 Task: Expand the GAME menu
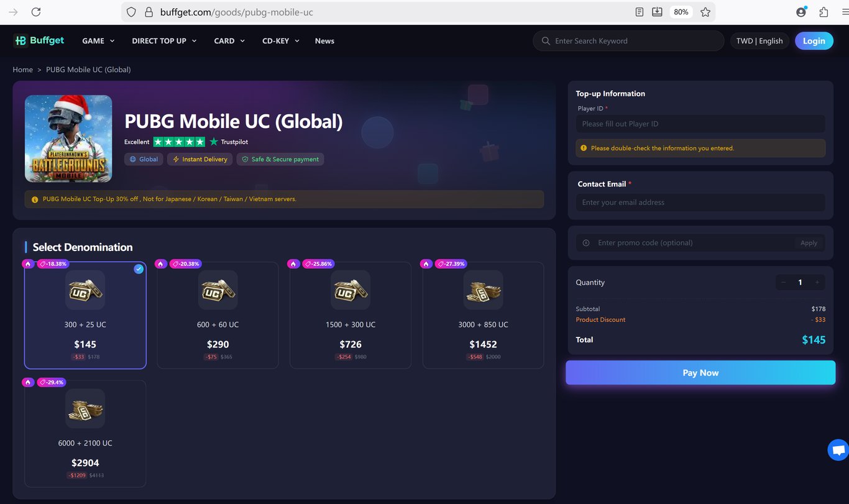click(x=98, y=41)
